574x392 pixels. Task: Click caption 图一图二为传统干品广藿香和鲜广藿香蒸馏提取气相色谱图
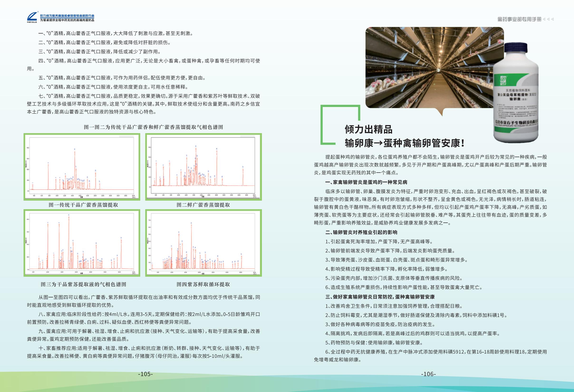153,127
